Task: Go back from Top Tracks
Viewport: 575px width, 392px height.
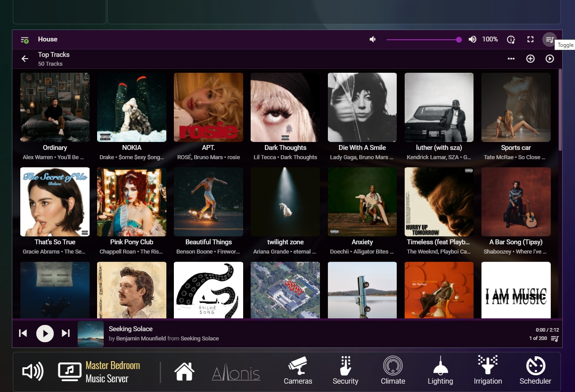Action: [x=25, y=59]
